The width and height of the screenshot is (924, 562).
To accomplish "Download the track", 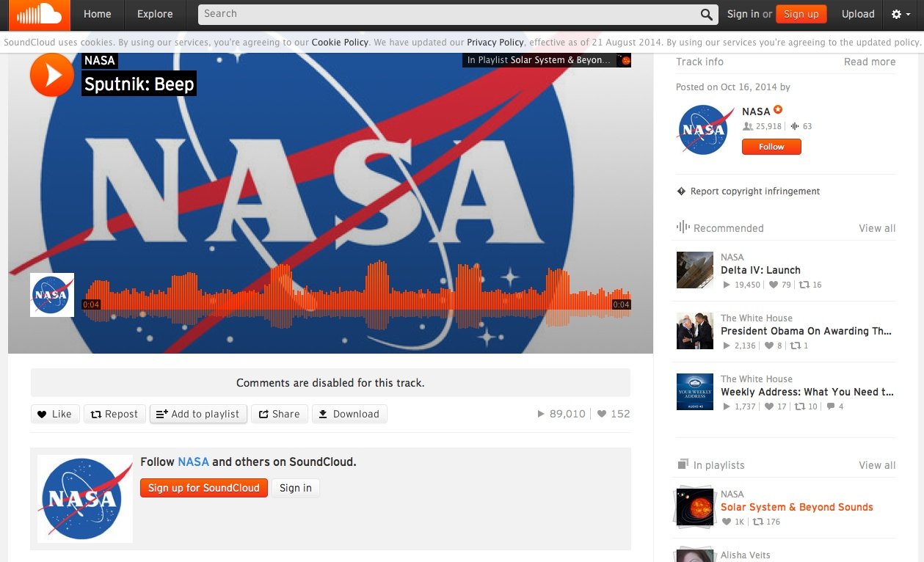I will 349,414.
